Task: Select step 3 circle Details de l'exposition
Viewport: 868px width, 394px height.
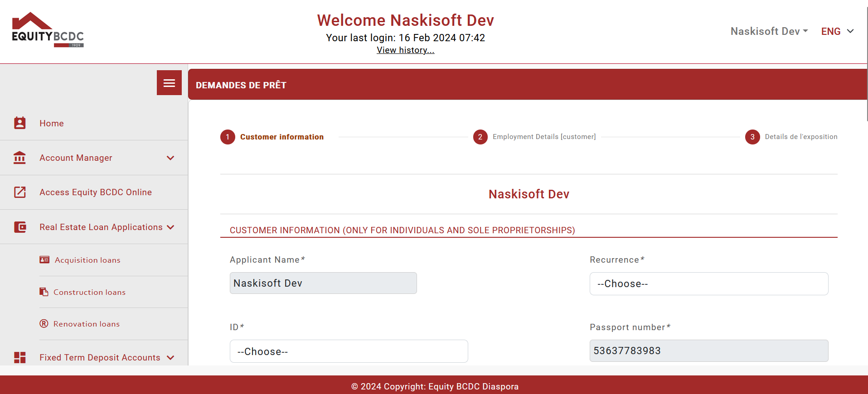Action: point(752,137)
